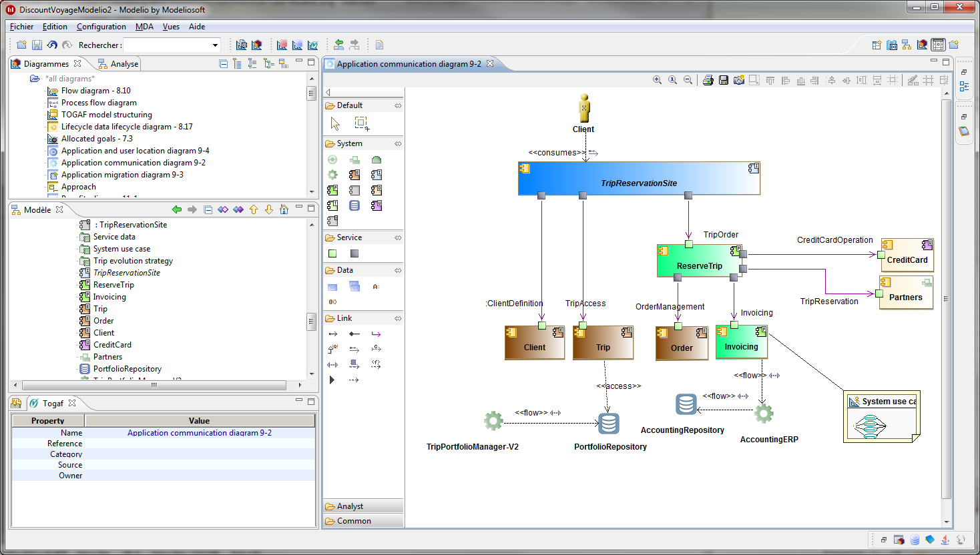980x555 pixels.
Task: Select Application migration diagram 9-3 in tree
Action: click(x=122, y=175)
